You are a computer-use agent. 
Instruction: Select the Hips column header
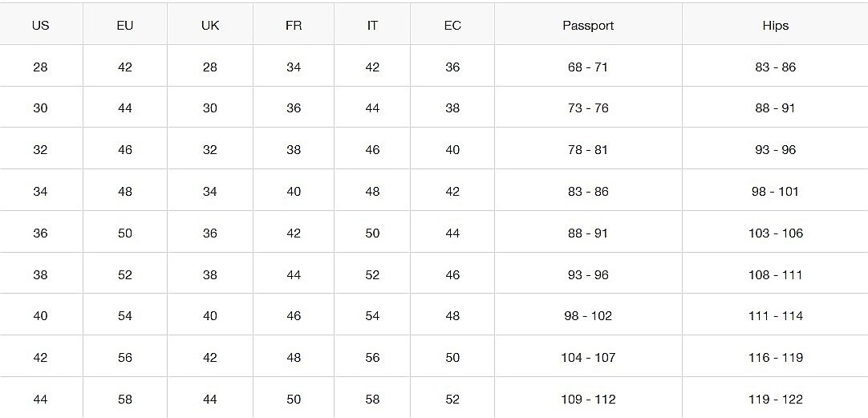775,26
